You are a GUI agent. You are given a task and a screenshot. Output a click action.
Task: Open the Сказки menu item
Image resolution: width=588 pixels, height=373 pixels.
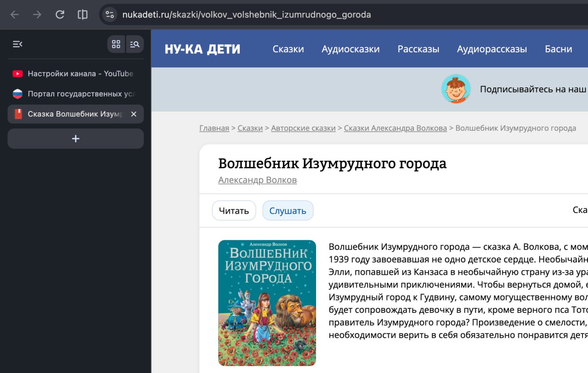click(x=288, y=49)
